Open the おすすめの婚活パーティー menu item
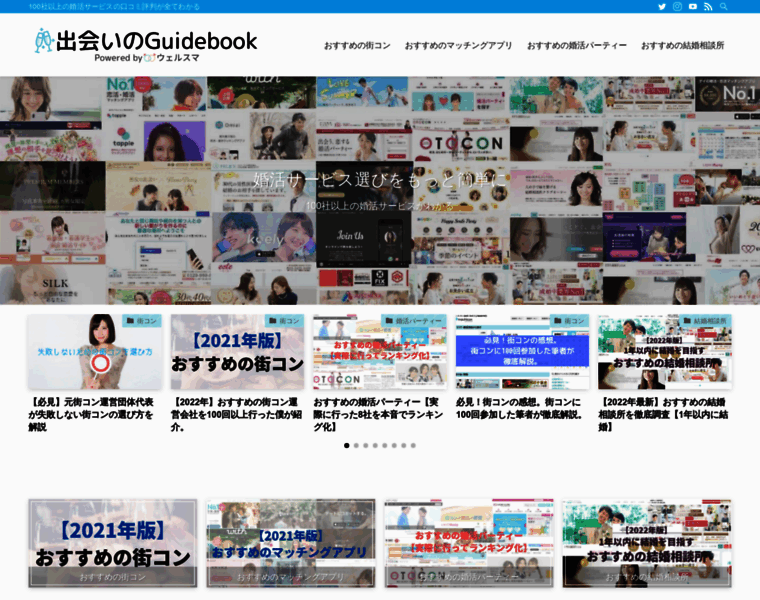 point(577,46)
